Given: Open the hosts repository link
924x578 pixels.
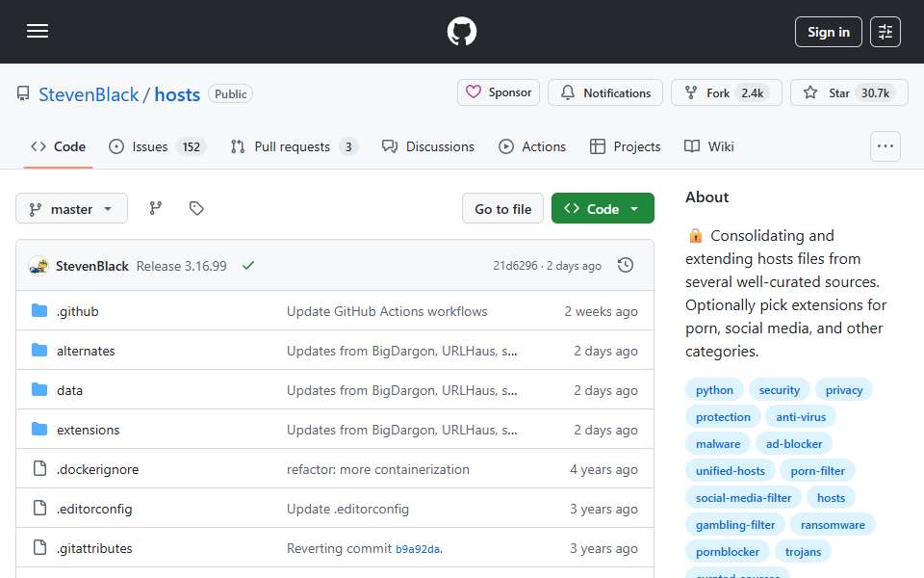Looking at the screenshot, I should [x=177, y=94].
